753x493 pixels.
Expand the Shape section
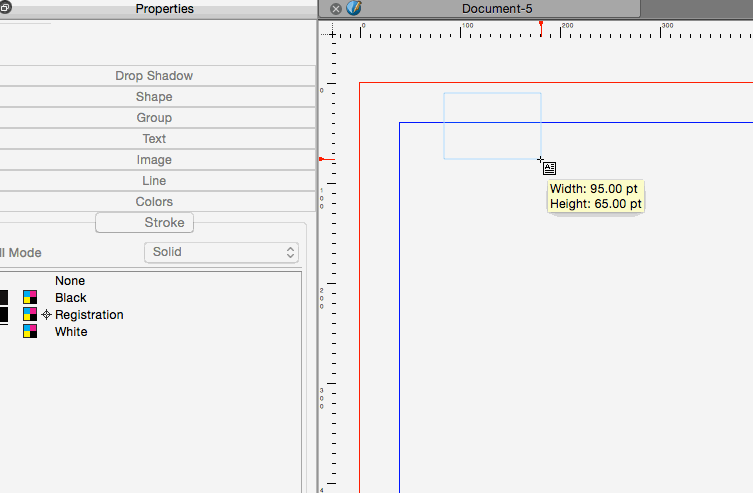154,97
